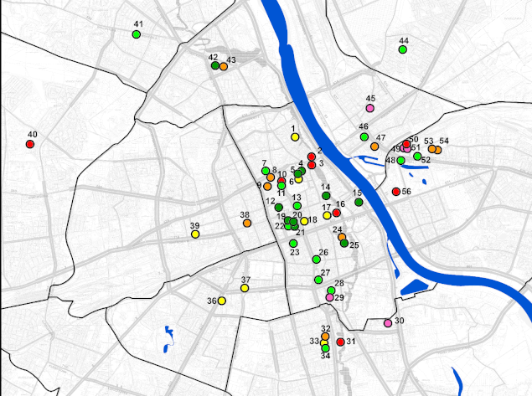Viewport: 532px width, 396px height.
Task: Select the orange marker labeled 54
Action: coord(437,150)
